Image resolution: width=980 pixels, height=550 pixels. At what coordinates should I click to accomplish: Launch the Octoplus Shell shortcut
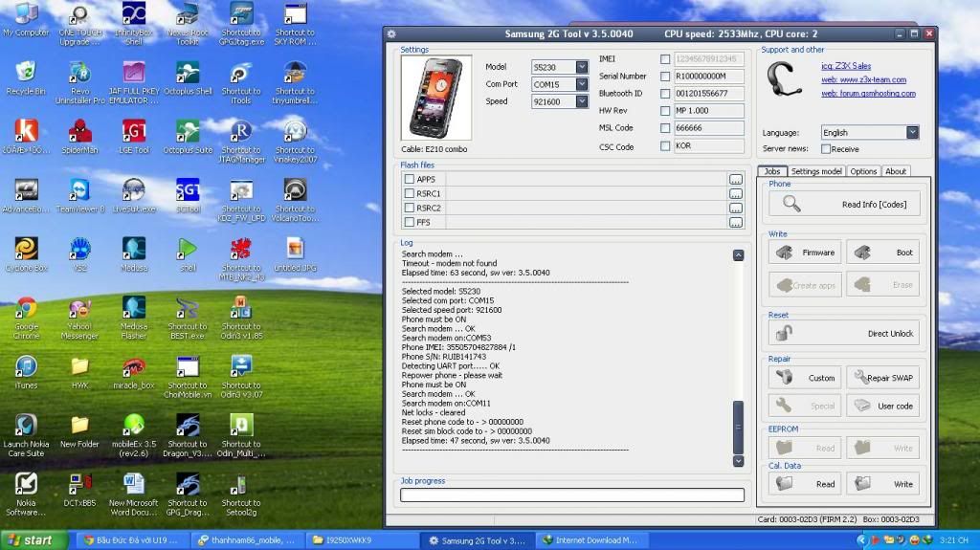tap(188, 78)
